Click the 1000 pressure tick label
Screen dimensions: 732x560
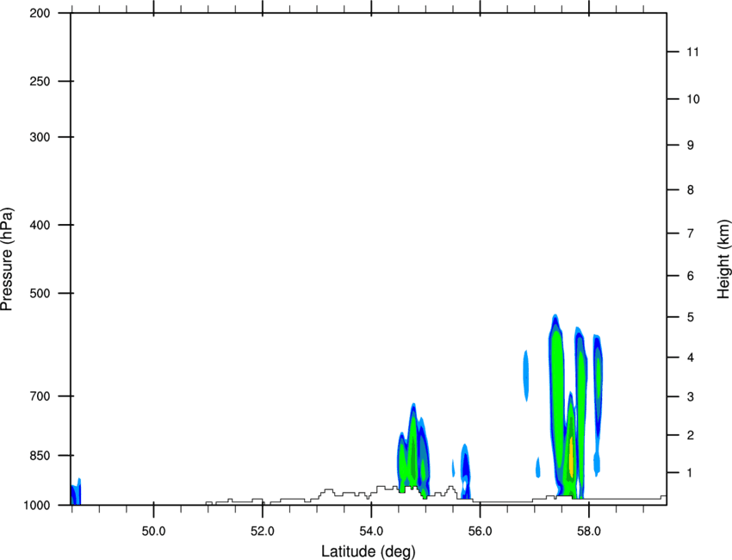pyautogui.click(x=36, y=505)
